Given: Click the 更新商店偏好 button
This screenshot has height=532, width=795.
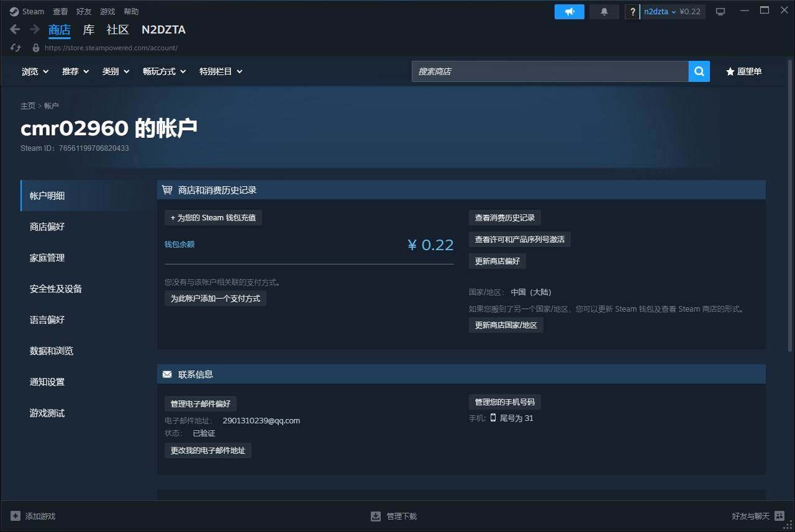Looking at the screenshot, I should (x=497, y=261).
